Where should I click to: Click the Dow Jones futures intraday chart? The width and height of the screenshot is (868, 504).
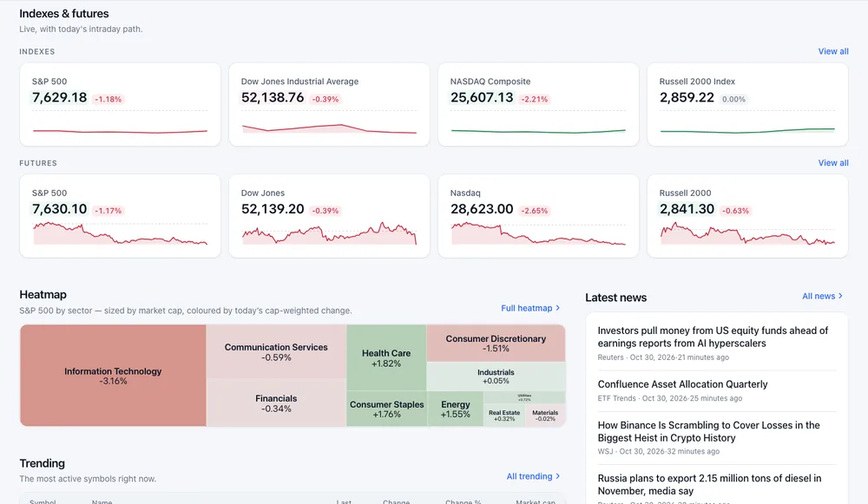pyautogui.click(x=329, y=232)
